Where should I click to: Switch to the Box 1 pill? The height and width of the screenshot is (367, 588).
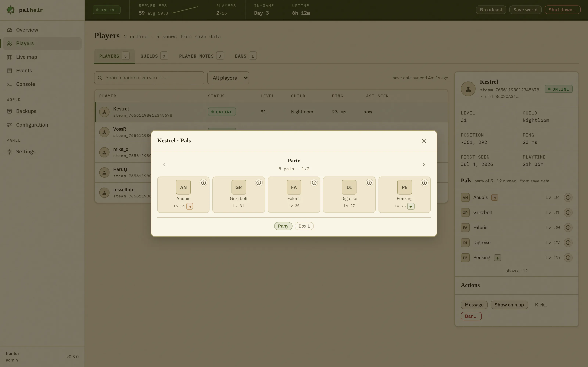(x=304, y=226)
